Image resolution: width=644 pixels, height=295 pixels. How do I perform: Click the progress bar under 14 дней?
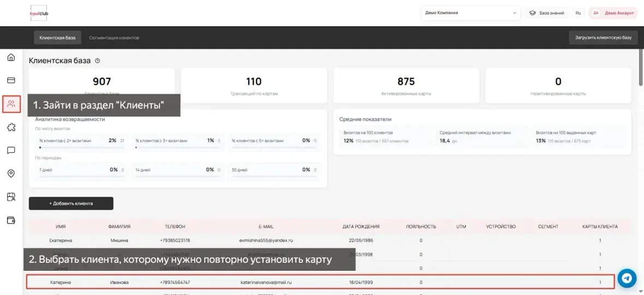coord(178,176)
